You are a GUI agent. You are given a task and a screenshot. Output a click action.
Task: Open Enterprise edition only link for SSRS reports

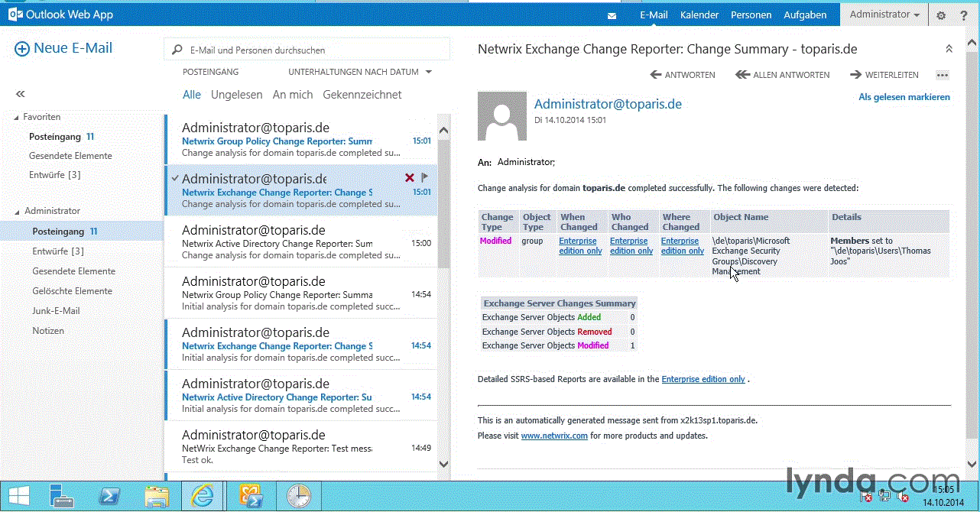(x=703, y=379)
